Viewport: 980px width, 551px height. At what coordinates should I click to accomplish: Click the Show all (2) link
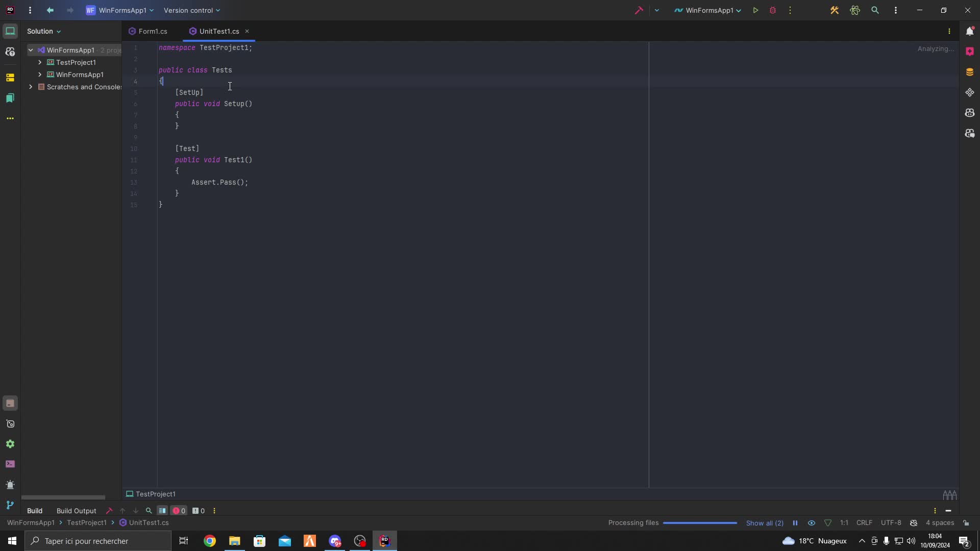tap(765, 523)
